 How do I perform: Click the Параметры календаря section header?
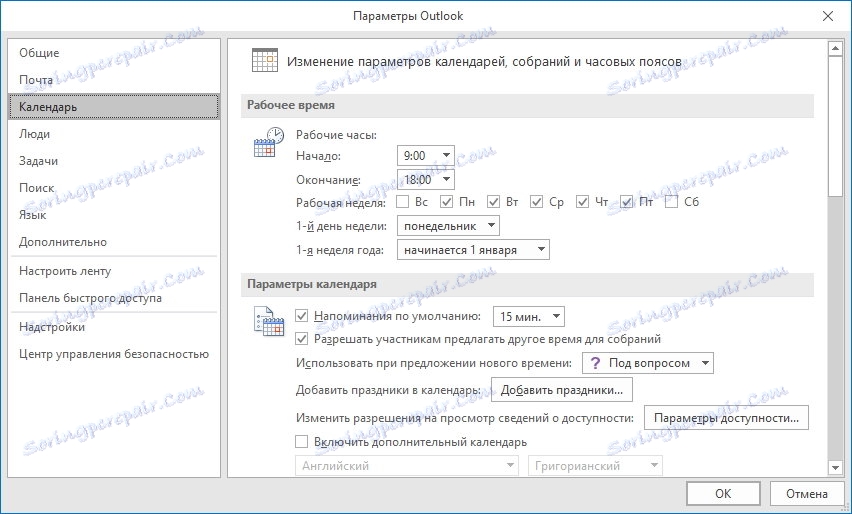527,284
